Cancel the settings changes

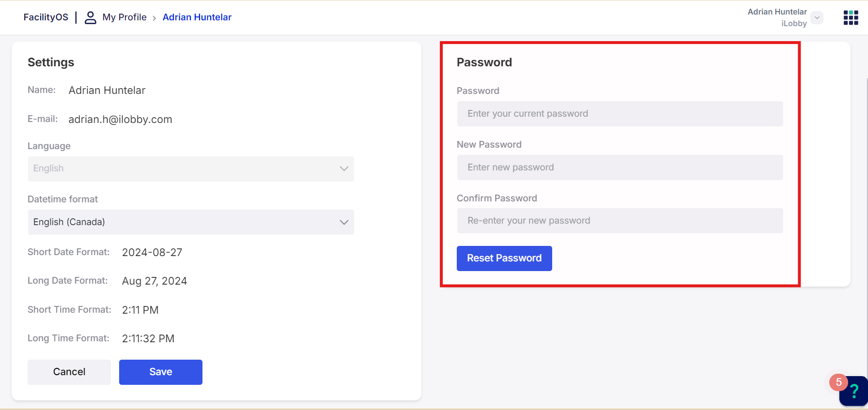(x=69, y=372)
